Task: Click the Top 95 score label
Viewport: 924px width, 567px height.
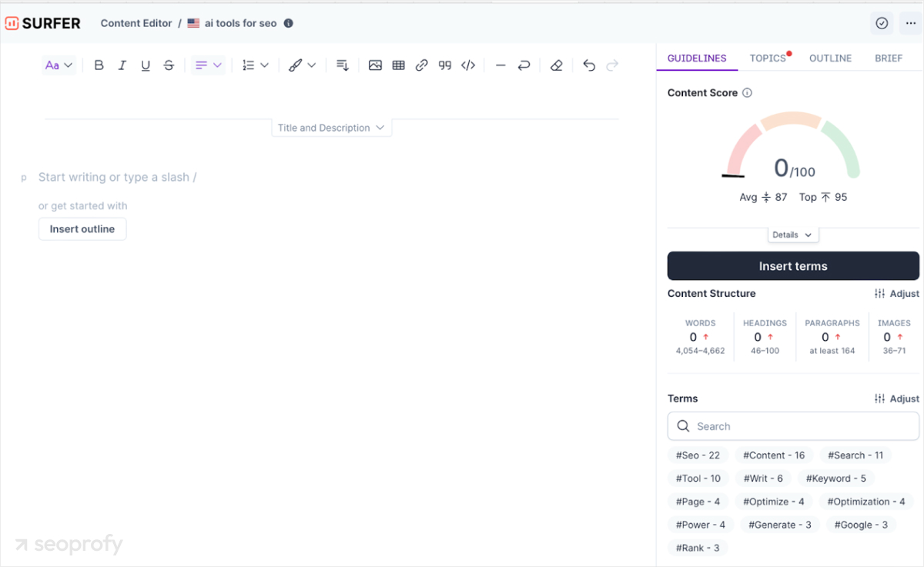Action: click(x=823, y=197)
